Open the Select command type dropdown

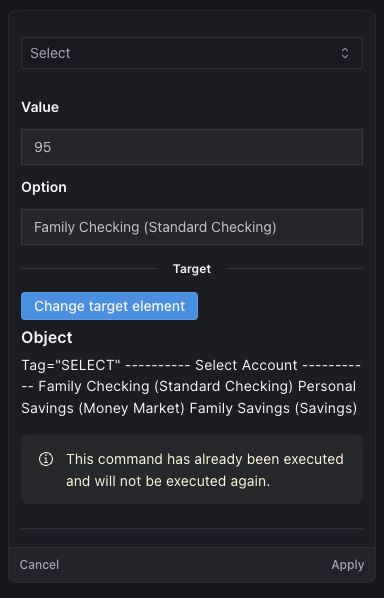192,53
